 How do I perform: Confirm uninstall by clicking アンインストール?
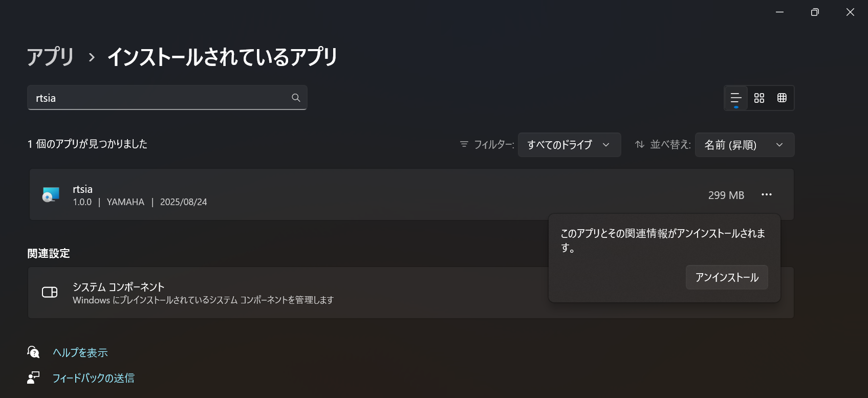tap(727, 277)
